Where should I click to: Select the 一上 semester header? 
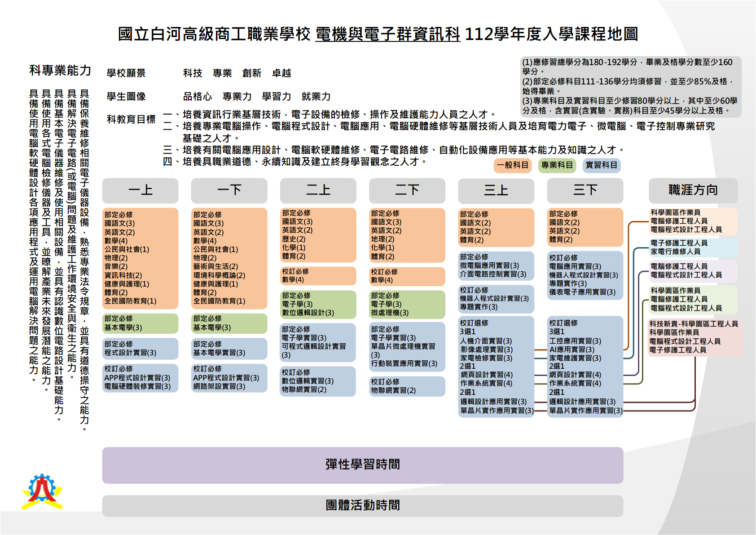(140, 190)
